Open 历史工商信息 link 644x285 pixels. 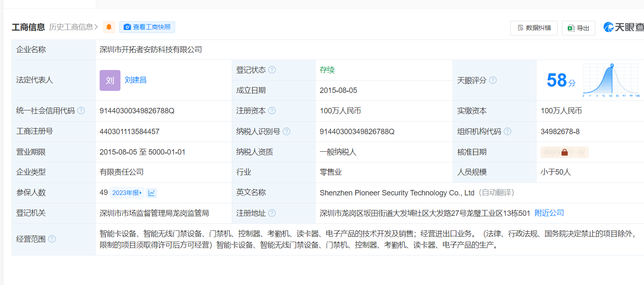(x=73, y=27)
